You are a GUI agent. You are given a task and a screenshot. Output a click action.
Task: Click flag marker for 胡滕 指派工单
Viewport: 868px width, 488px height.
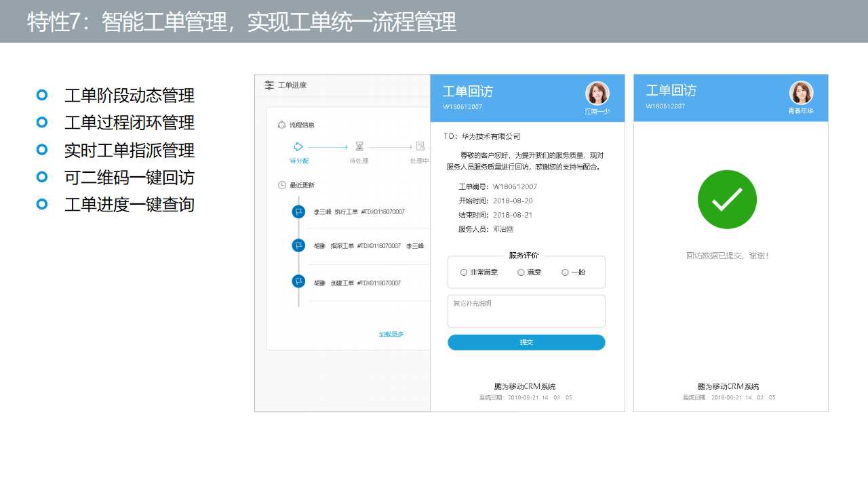click(298, 245)
